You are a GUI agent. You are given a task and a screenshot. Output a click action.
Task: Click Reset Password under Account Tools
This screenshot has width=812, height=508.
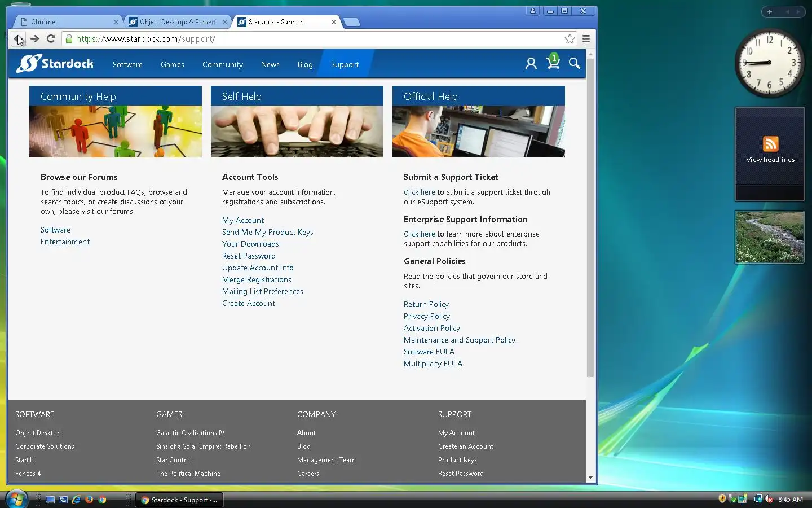click(x=249, y=256)
